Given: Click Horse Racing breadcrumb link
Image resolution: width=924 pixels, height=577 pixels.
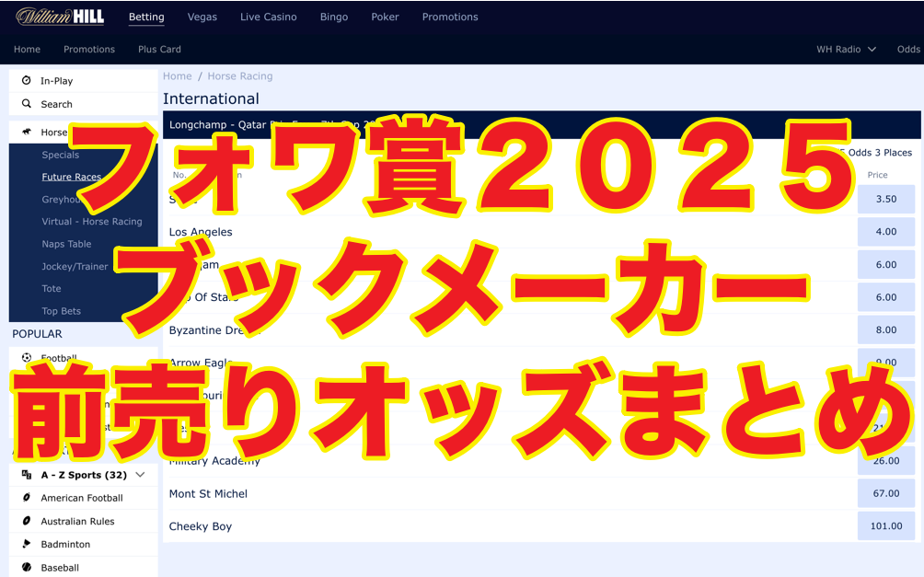Looking at the screenshot, I should tap(240, 76).
